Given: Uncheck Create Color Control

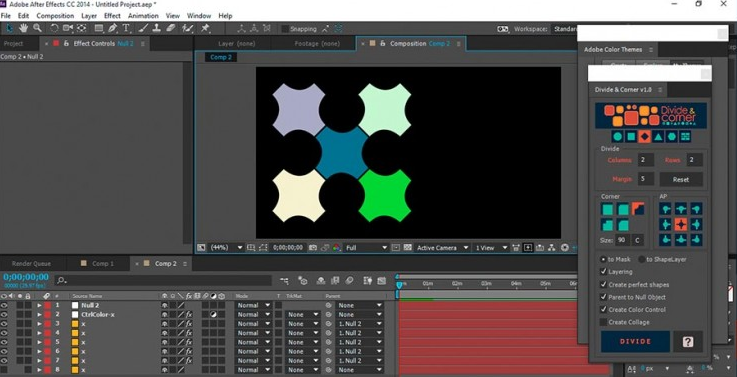Looking at the screenshot, I should tap(604, 309).
